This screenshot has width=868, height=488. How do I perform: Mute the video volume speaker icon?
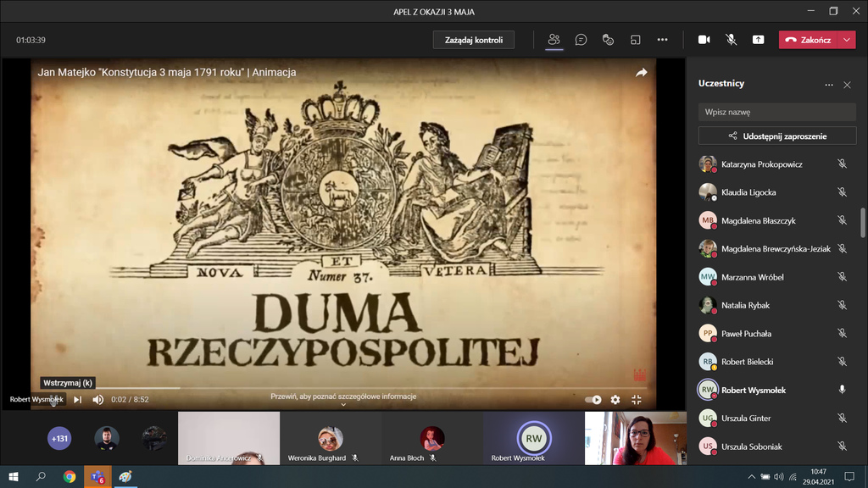pyautogui.click(x=98, y=400)
